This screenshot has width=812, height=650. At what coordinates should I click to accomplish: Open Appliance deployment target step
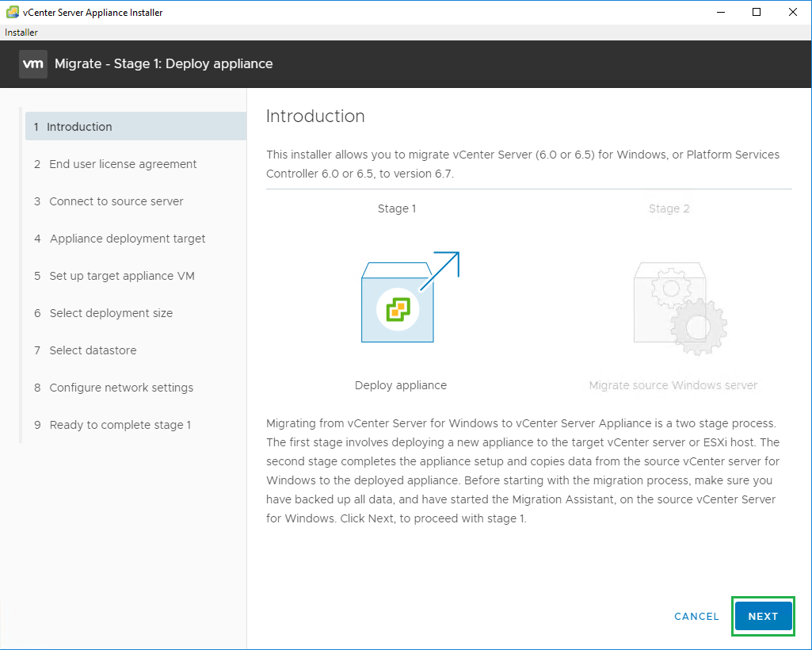[127, 239]
